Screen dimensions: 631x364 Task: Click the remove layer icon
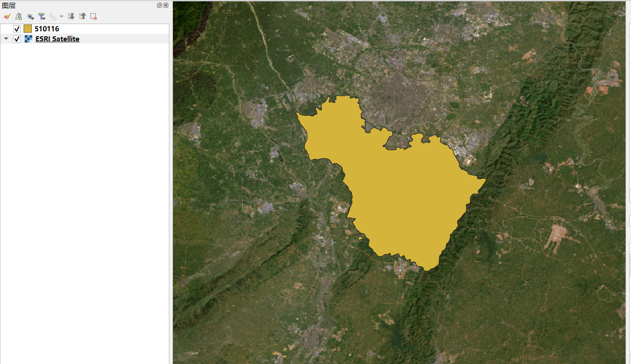tap(94, 16)
